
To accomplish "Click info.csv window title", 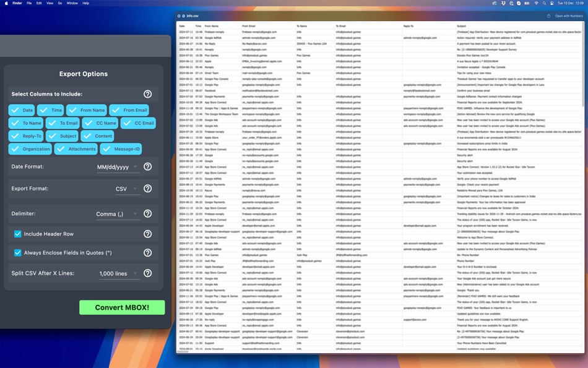I will tap(192, 15).
